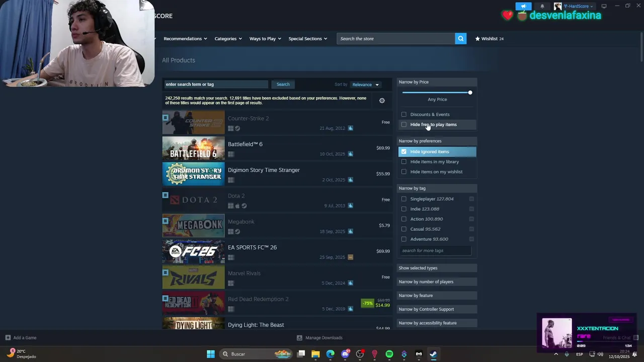Click the ignored flag on Dota 2

[165, 195]
